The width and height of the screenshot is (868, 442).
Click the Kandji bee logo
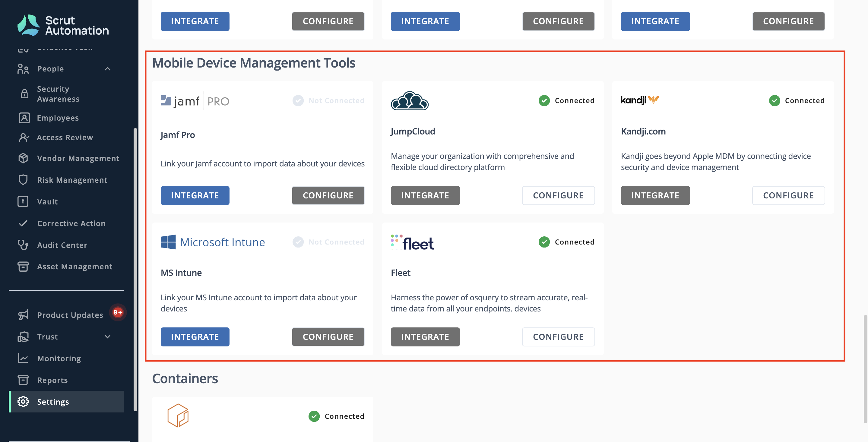tap(640, 100)
